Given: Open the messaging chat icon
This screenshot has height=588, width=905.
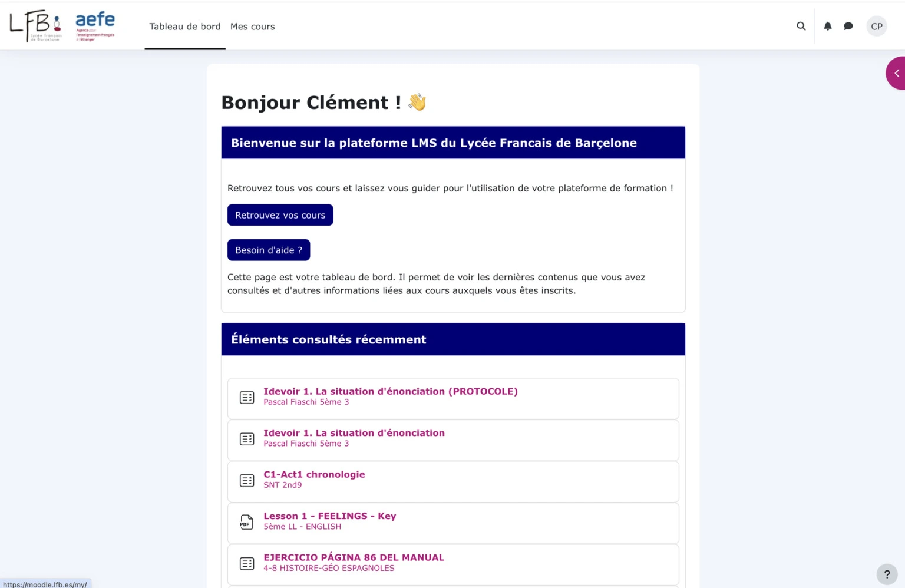Looking at the screenshot, I should (848, 26).
